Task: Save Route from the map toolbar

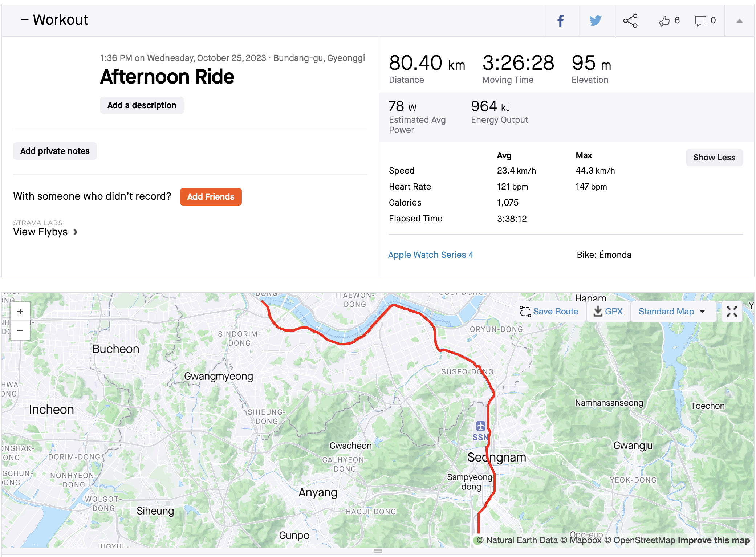Action: [549, 312]
